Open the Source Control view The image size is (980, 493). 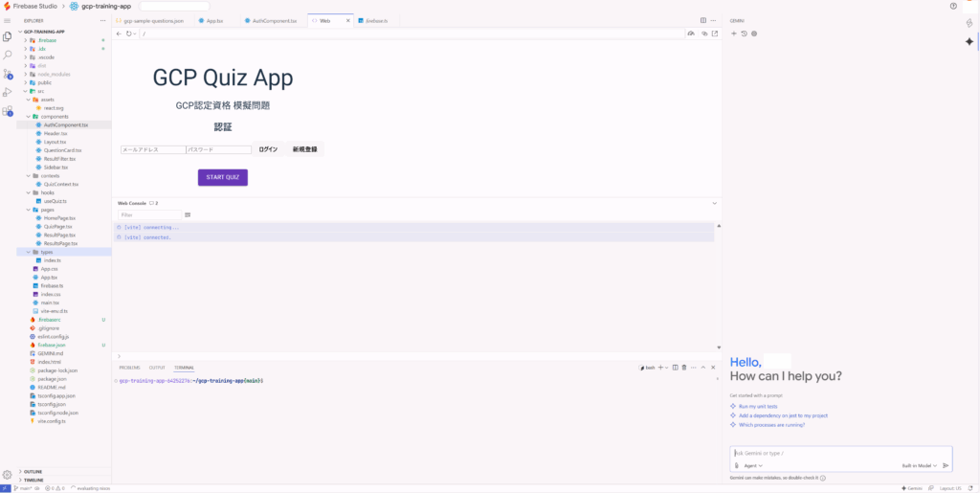(x=8, y=74)
